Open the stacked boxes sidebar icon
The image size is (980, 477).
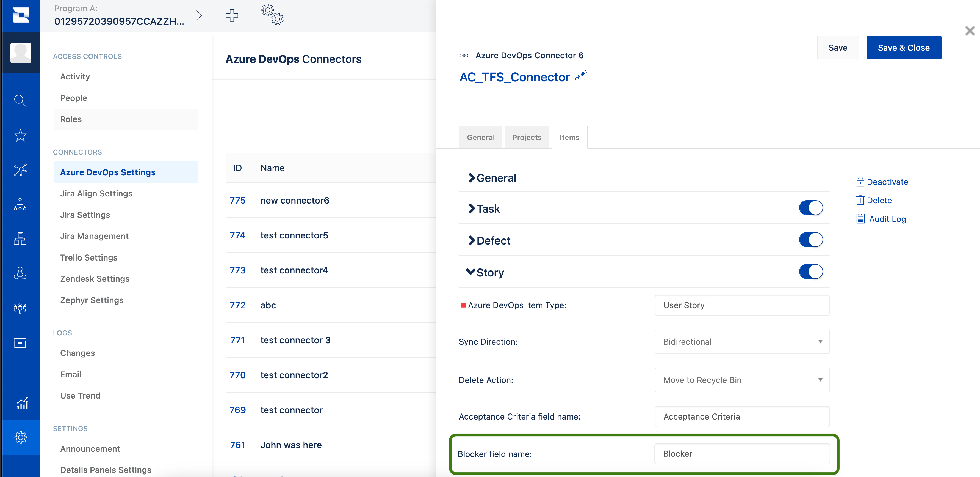tap(20, 239)
